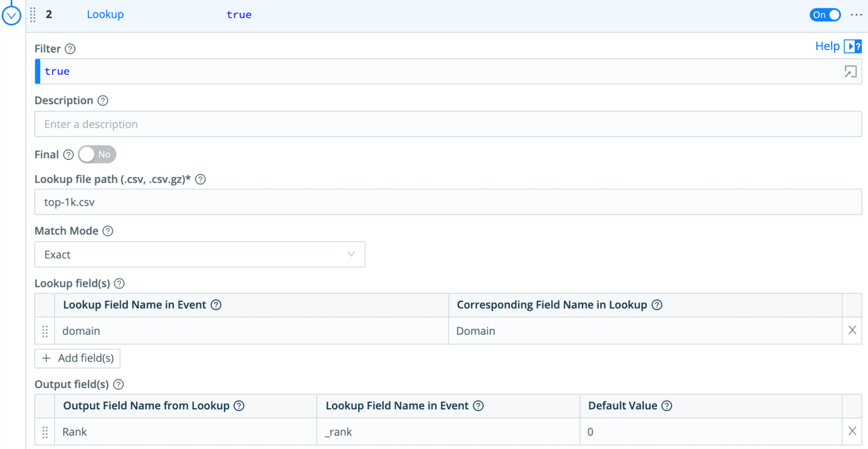Open the three-dot options menu for Lookup
Image resolution: width=868 pixels, height=449 pixels.
[856, 15]
